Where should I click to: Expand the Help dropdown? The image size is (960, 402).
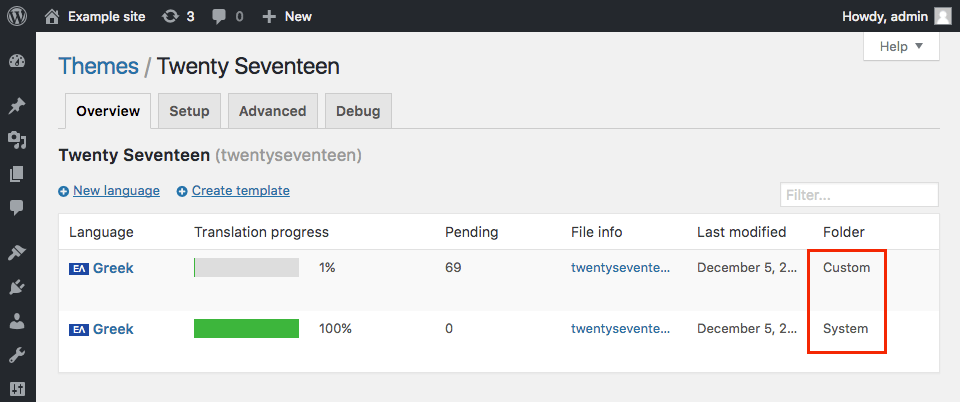pyautogui.click(x=901, y=46)
